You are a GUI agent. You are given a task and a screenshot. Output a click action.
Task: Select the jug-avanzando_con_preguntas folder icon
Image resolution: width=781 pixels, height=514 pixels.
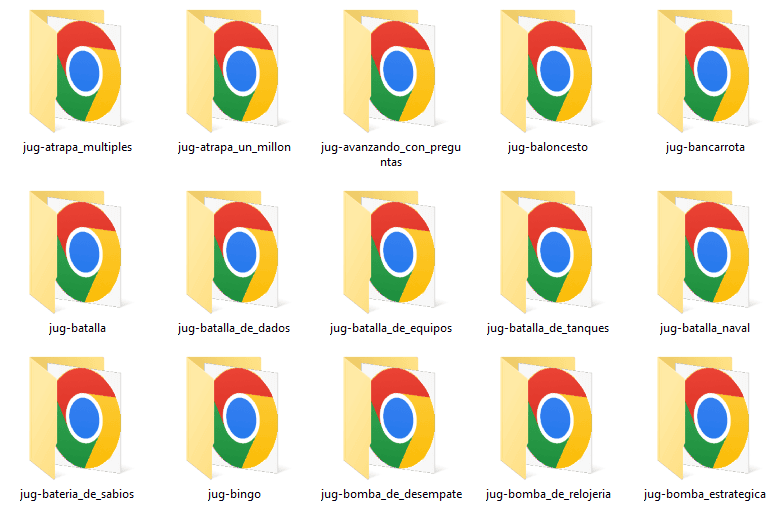tap(391, 70)
